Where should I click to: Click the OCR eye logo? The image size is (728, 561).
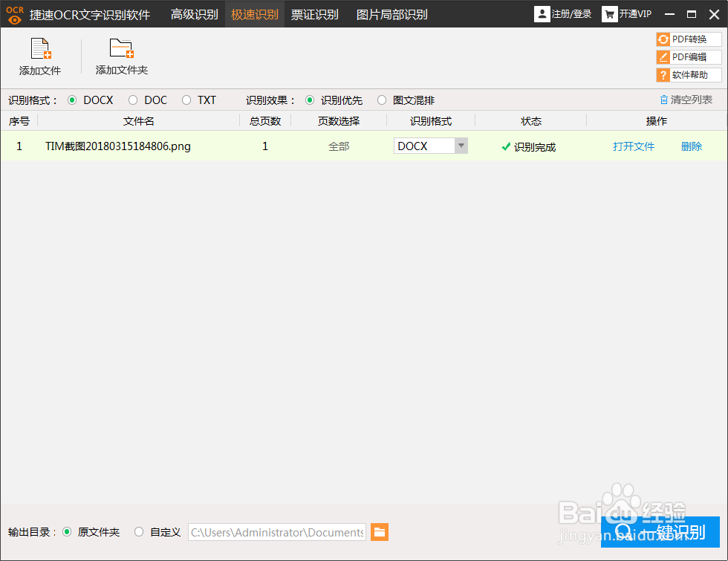(x=15, y=15)
